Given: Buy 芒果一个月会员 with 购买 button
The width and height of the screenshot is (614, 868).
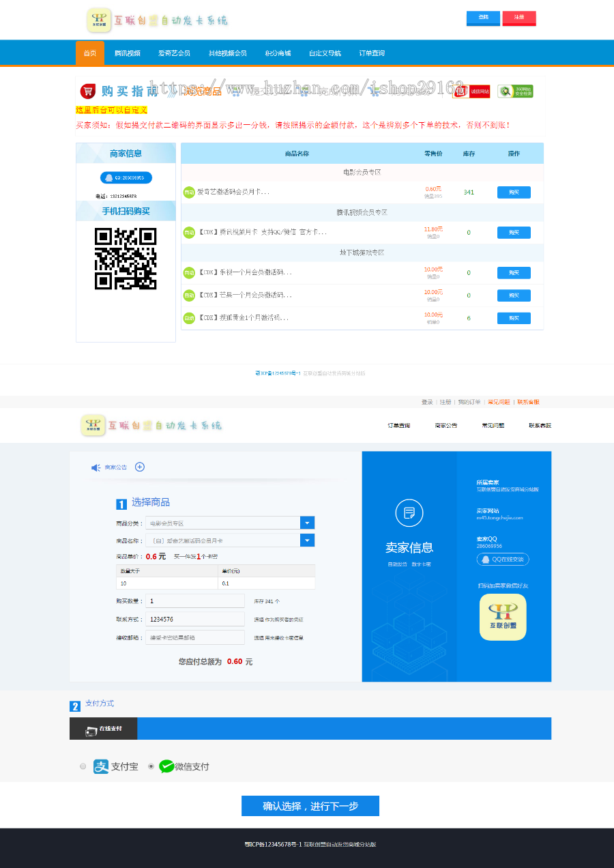Looking at the screenshot, I should coord(514,295).
